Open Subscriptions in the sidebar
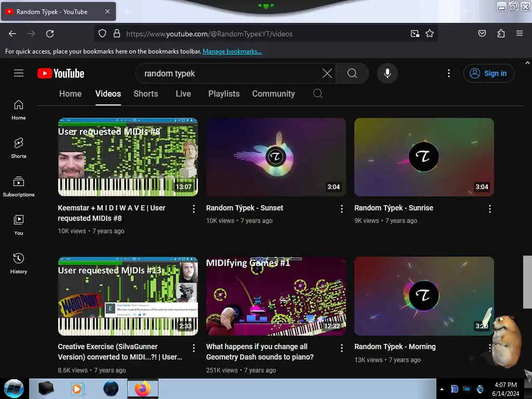Viewport: 532px width, 399px height. click(x=19, y=187)
